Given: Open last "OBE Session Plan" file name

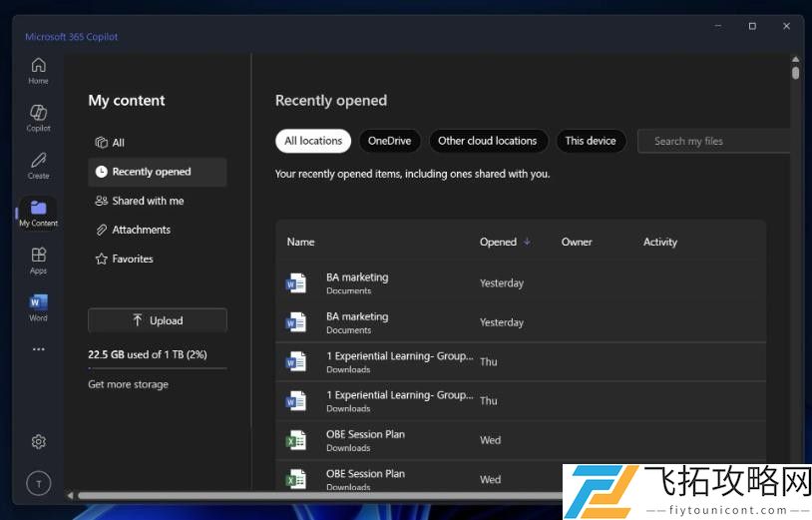Looking at the screenshot, I should 366,473.
